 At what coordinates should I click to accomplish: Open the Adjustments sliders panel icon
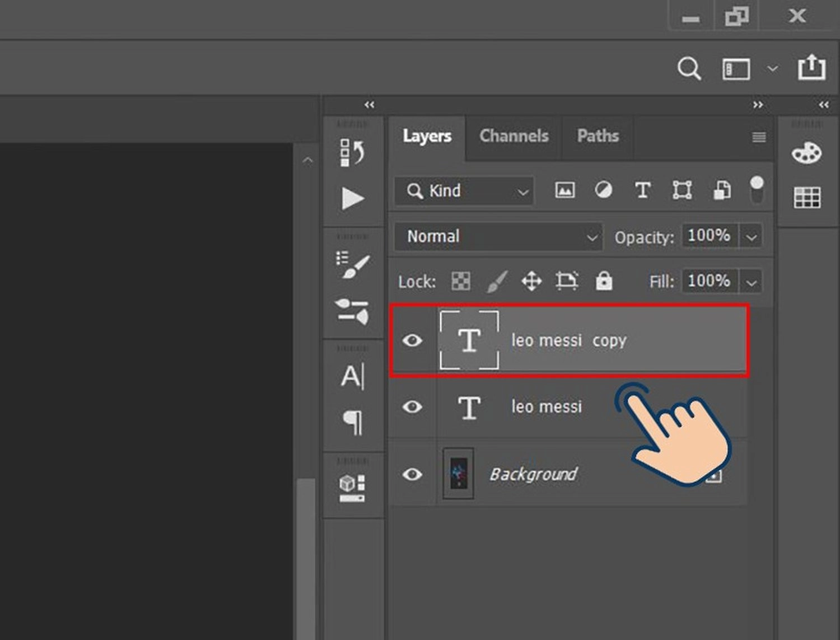[x=353, y=311]
